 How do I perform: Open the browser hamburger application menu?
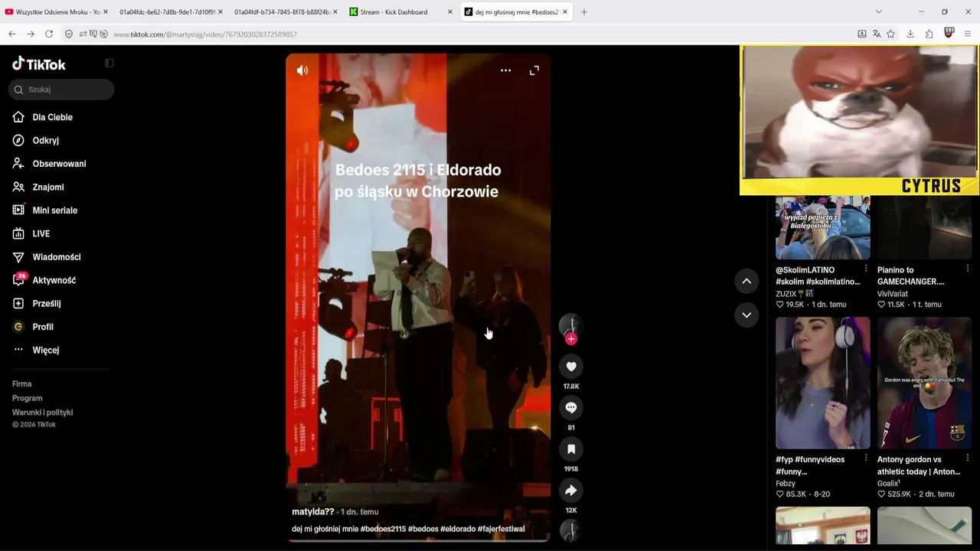[x=968, y=34]
